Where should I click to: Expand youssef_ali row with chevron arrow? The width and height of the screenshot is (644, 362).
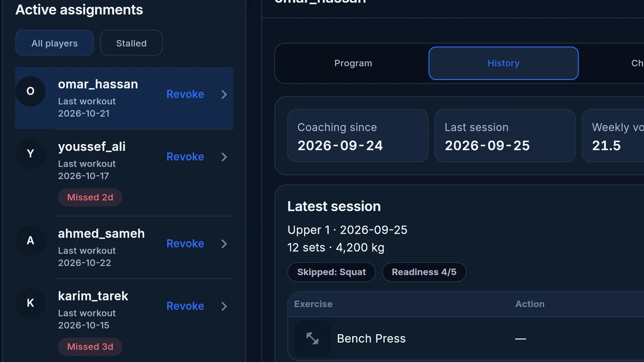click(224, 157)
